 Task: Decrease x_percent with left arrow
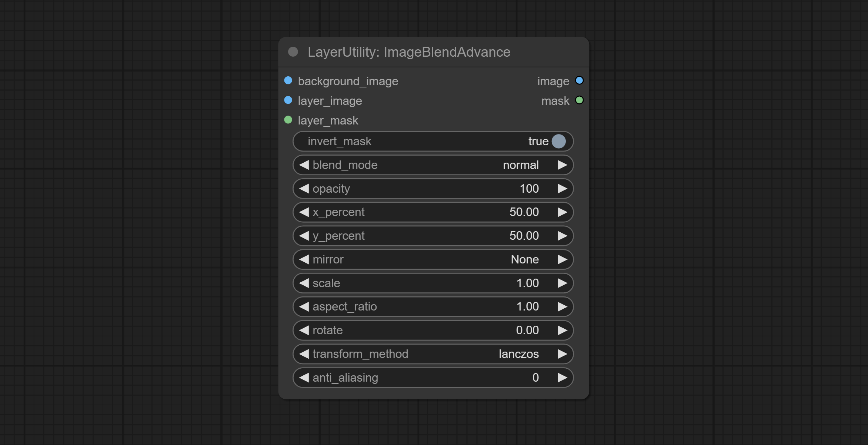tap(304, 212)
